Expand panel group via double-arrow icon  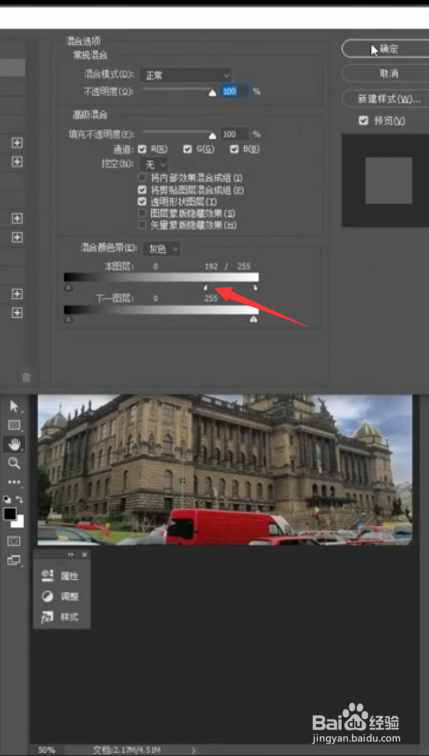pos(70,555)
